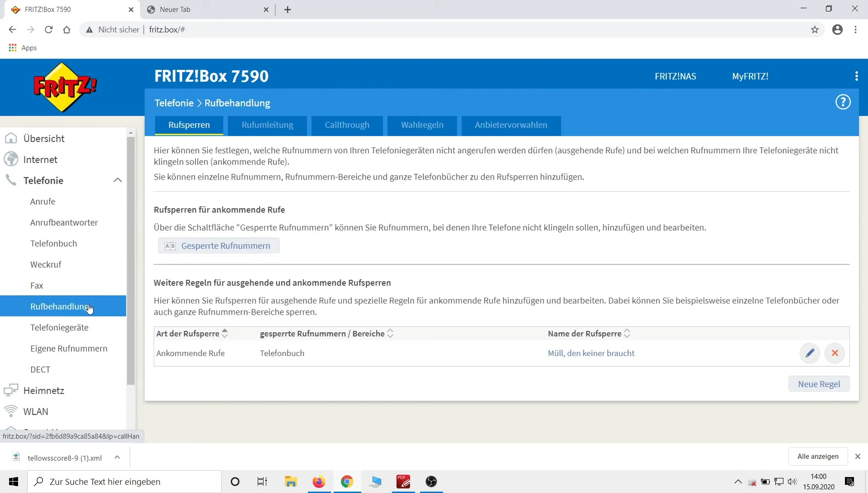Open Anrufbeantworter under Telefonie
Viewport: 868px width, 493px height.
pyautogui.click(x=63, y=223)
